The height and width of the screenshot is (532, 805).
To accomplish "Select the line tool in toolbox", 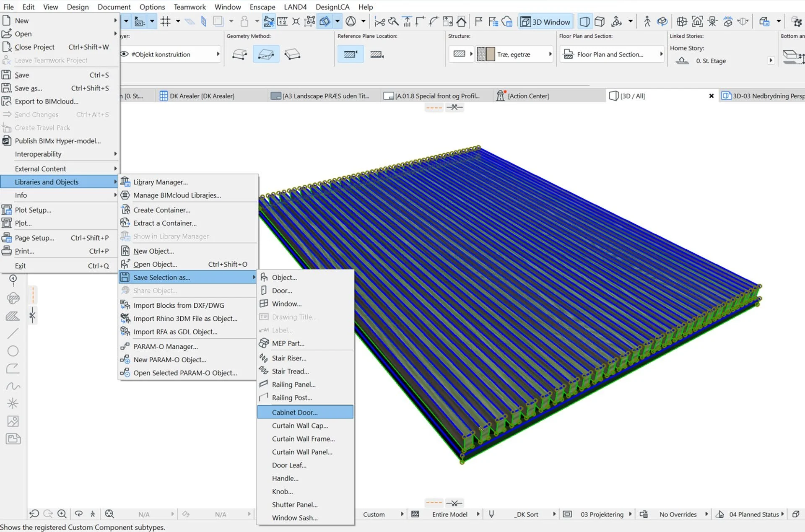I will point(13,333).
